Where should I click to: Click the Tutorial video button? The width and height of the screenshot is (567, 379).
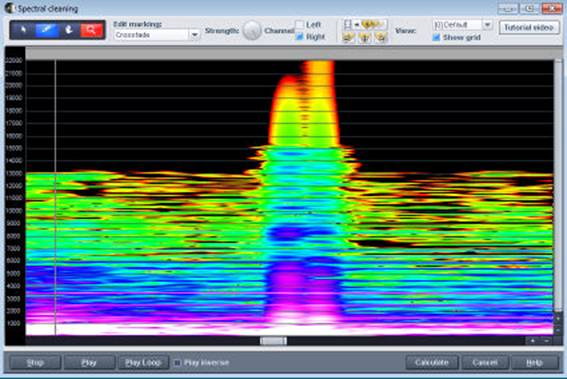(x=529, y=27)
